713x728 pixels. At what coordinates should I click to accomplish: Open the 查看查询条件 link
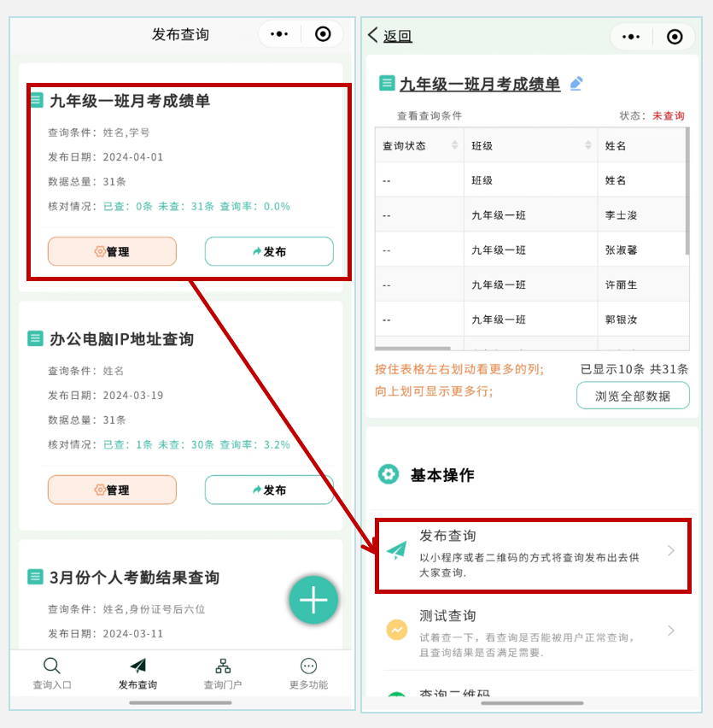[430, 115]
